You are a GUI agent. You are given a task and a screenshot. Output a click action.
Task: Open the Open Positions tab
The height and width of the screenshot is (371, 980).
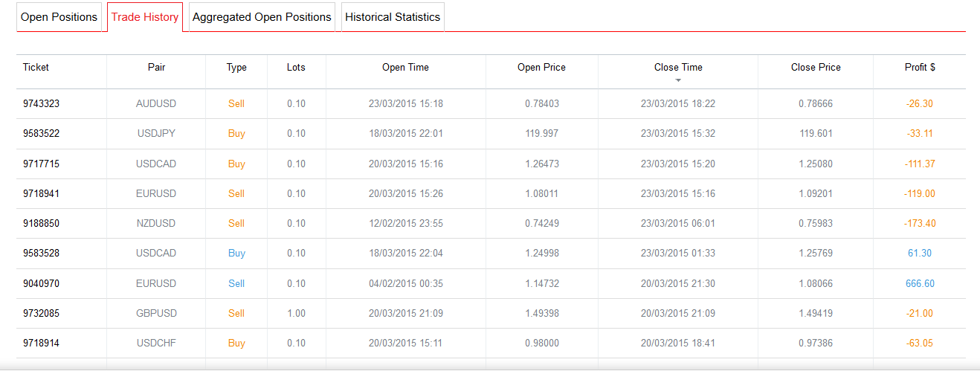click(x=59, y=17)
